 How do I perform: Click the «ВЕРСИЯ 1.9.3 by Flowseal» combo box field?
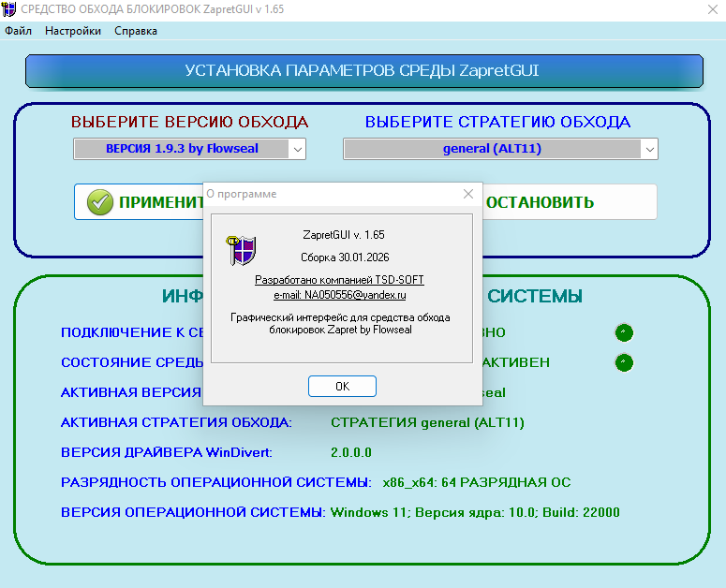[181, 149]
